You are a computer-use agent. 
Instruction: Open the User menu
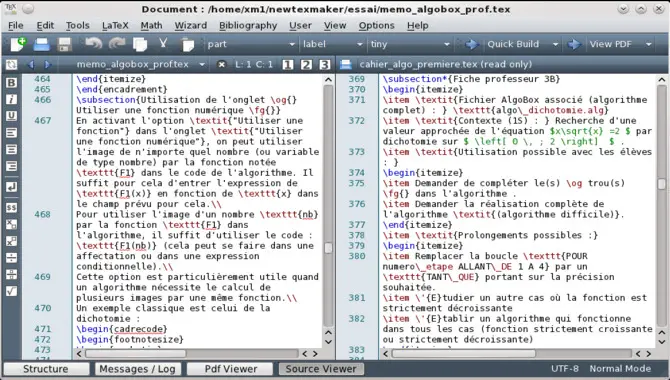(300, 26)
